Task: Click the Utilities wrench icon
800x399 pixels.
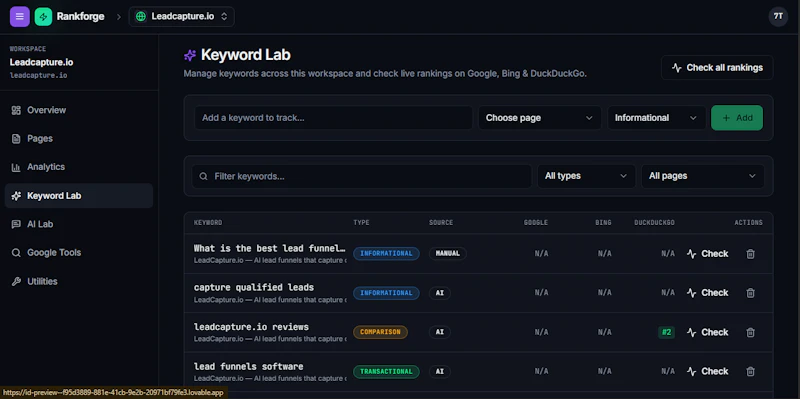Action: coord(16,282)
